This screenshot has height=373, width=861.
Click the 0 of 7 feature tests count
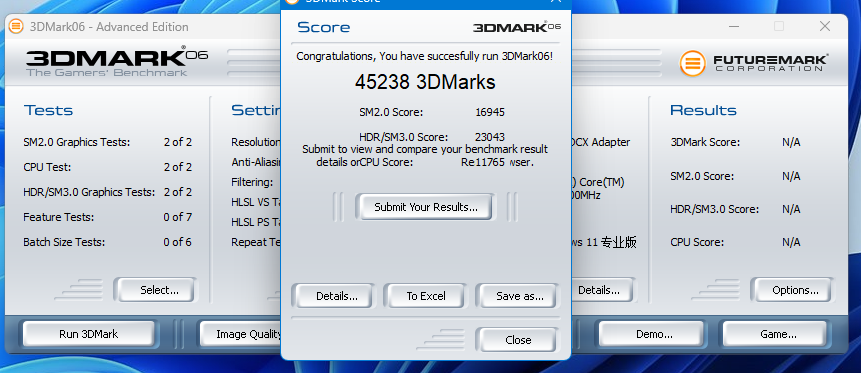coord(177,217)
